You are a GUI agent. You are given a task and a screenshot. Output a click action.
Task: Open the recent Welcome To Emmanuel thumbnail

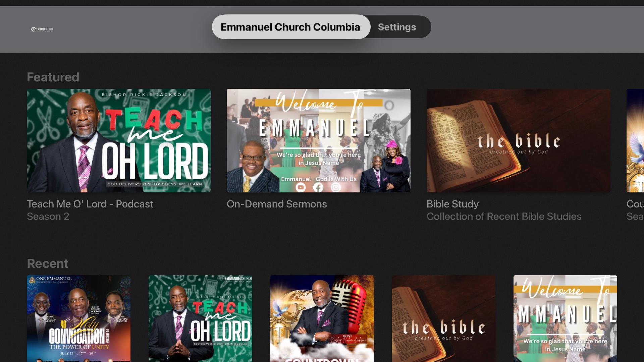pyautogui.click(x=565, y=318)
